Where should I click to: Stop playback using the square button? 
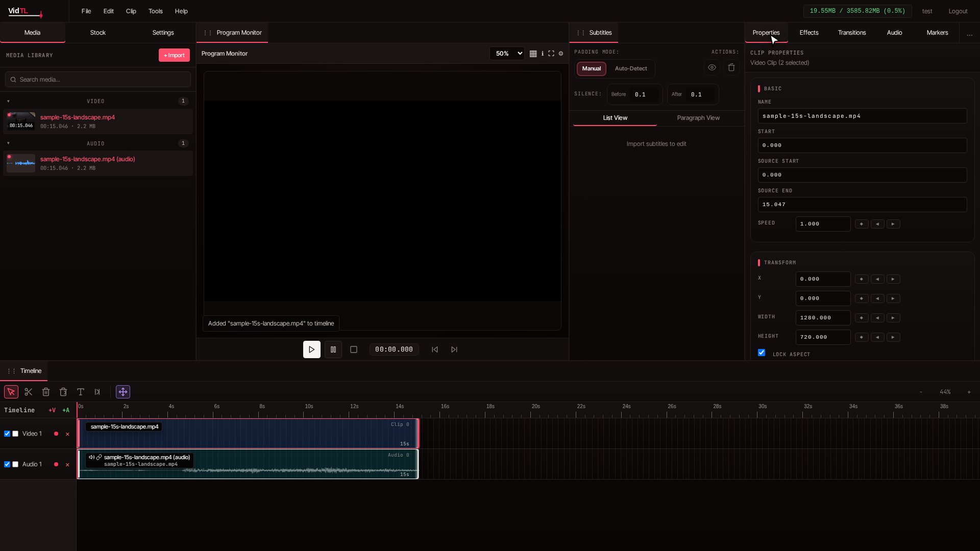tap(354, 349)
